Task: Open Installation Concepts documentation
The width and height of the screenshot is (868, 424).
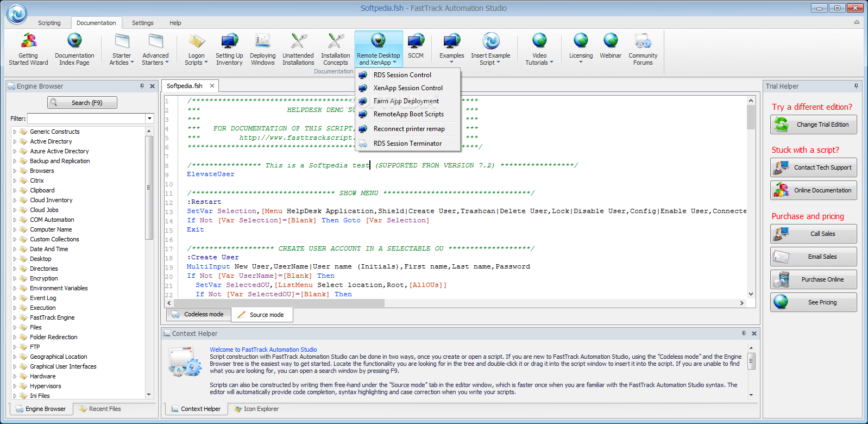Action: [336, 49]
